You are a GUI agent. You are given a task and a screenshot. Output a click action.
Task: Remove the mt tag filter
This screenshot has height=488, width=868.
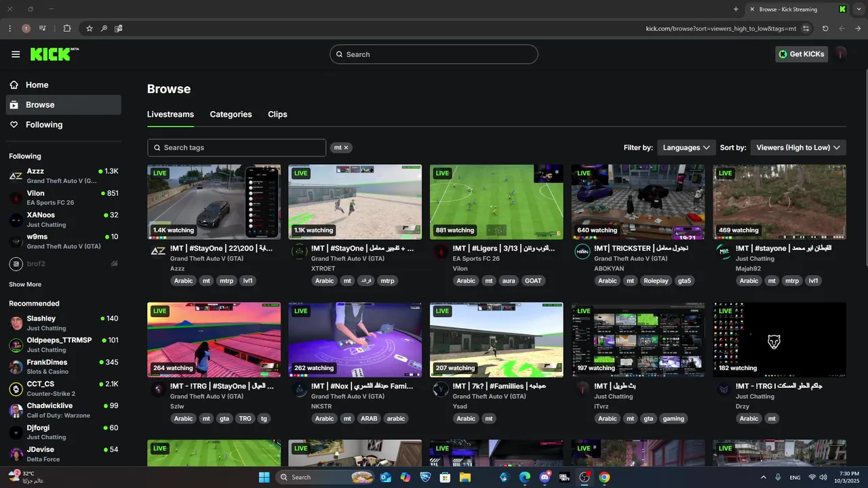346,148
